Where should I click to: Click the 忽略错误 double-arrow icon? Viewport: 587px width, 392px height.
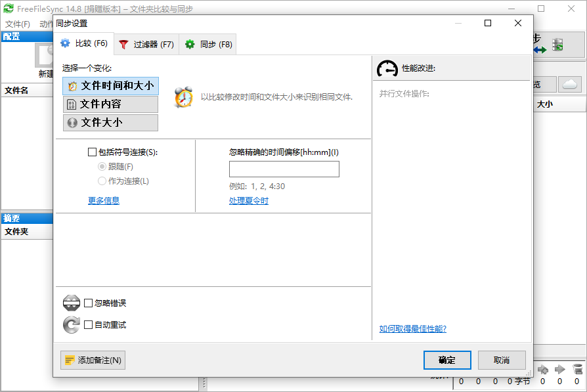click(70, 302)
